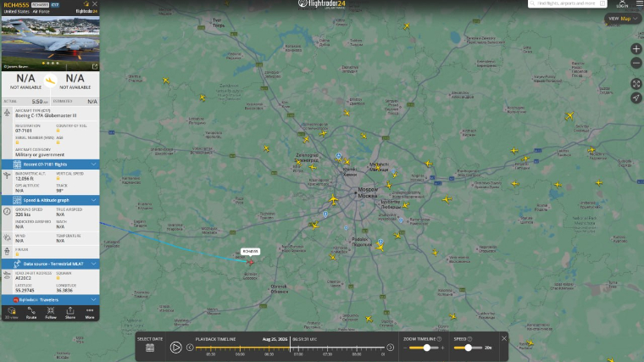Click the yellow aircraft icon between N/A labels

pos(51,81)
